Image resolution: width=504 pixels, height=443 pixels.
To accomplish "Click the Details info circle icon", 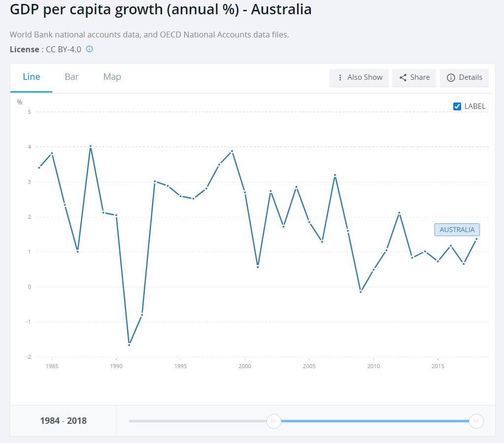I will (450, 77).
